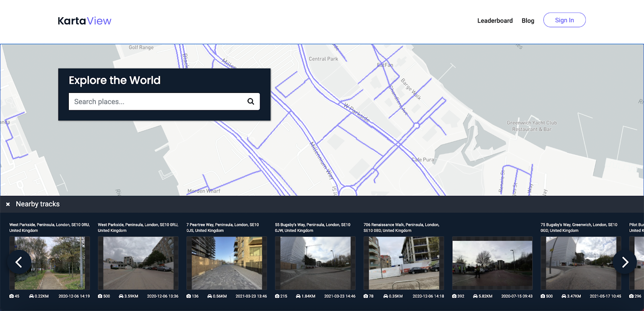Click the '55 Bugsby's Way, Peninsula' address
The image size is (644, 311).
pyautogui.click(x=313, y=228)
